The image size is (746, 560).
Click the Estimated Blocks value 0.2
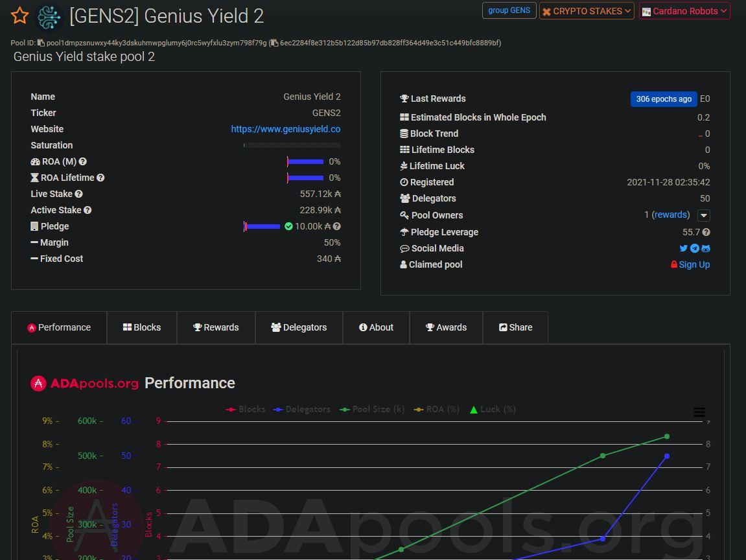704,117
